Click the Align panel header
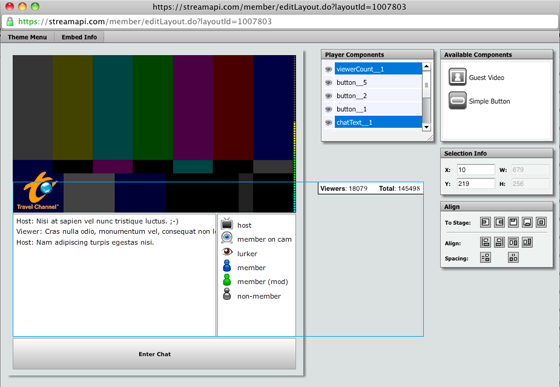560x387 pixels. click(x=496, y=206)
